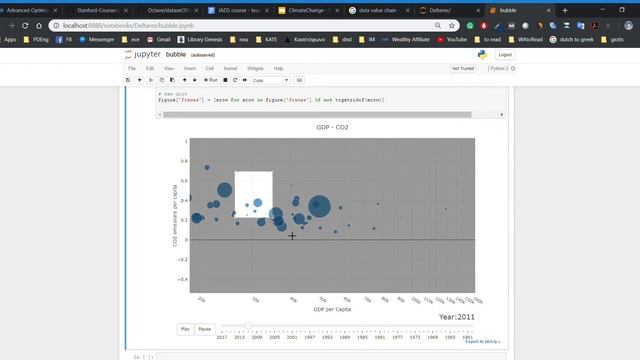Cut selected cells with the scissors icon
640x360 pixels.
pyautogui.click(x=151, y=80)
